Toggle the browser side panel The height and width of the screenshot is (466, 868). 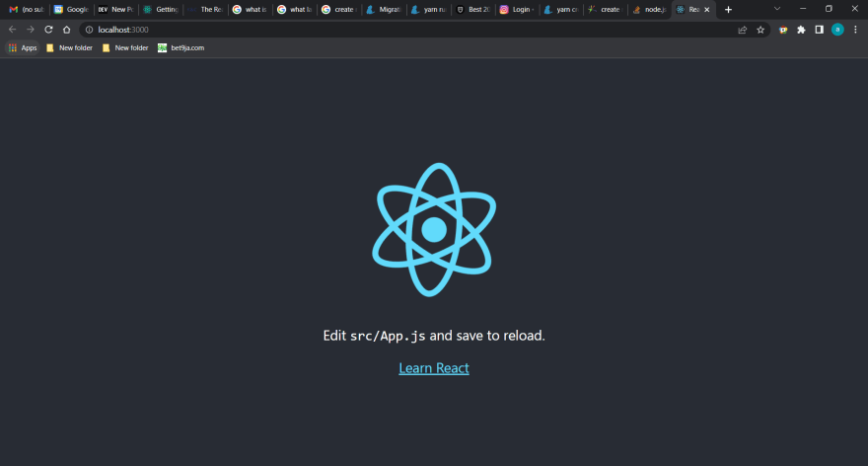pyautogui.click(x=820, y=30)
